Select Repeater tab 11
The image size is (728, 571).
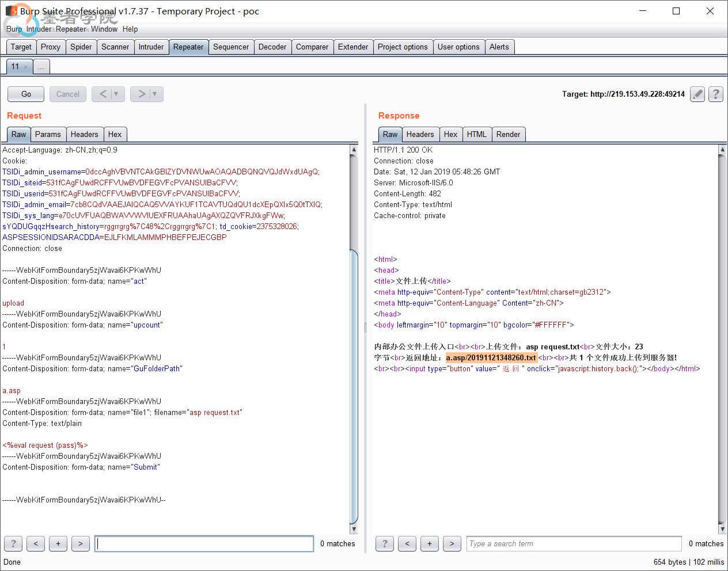point(15,67)
